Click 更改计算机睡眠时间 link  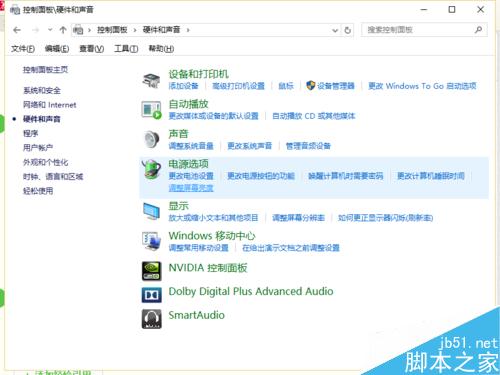(431, 176)
